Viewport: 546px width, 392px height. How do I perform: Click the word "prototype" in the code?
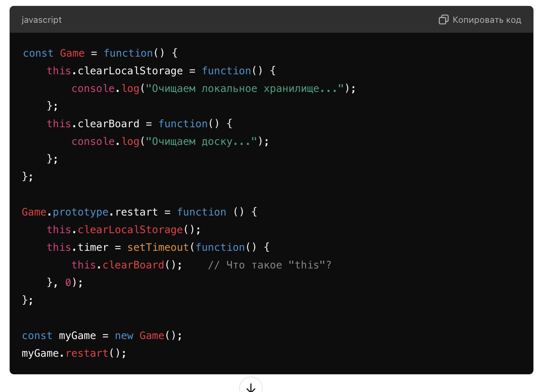click(81, 212)
